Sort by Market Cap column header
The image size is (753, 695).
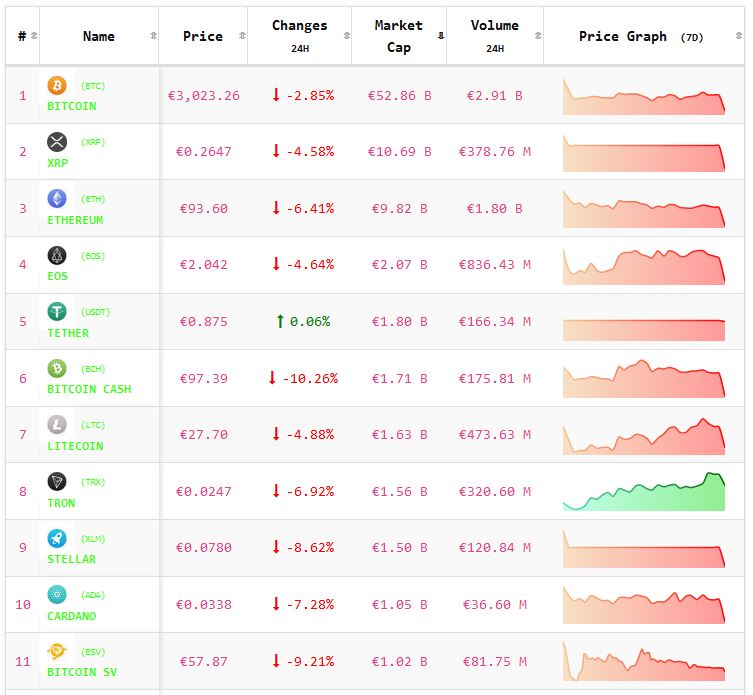398,36
